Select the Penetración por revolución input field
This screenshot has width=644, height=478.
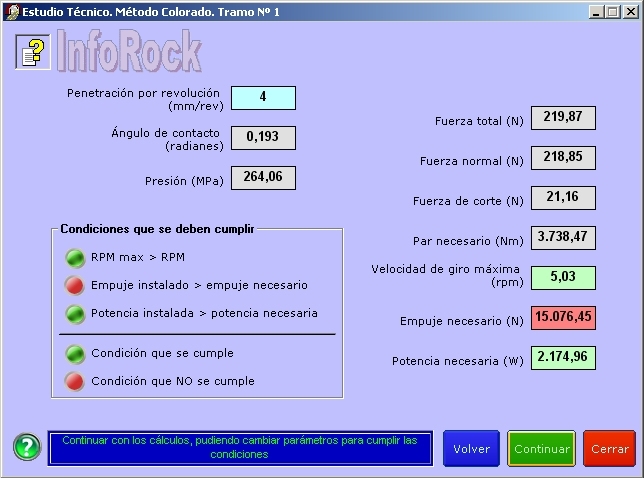[263, 97]
